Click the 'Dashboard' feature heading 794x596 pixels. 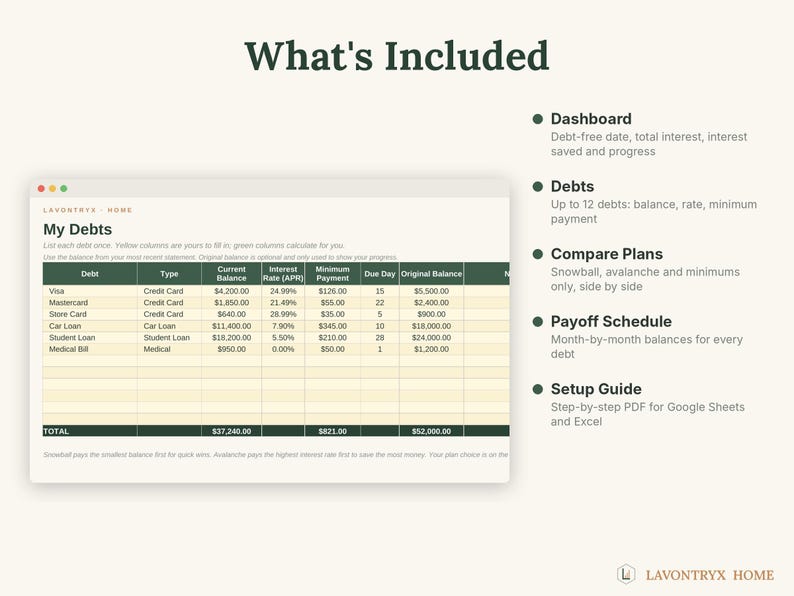591,119
